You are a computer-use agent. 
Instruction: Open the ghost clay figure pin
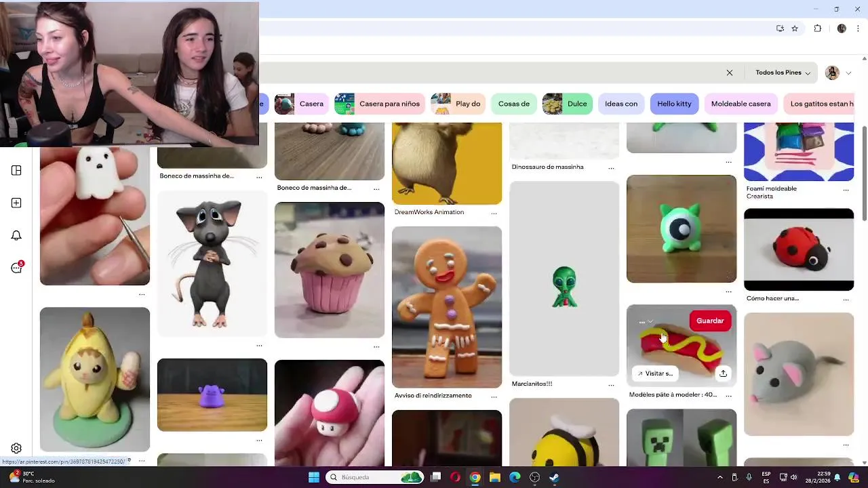(95, 216)
